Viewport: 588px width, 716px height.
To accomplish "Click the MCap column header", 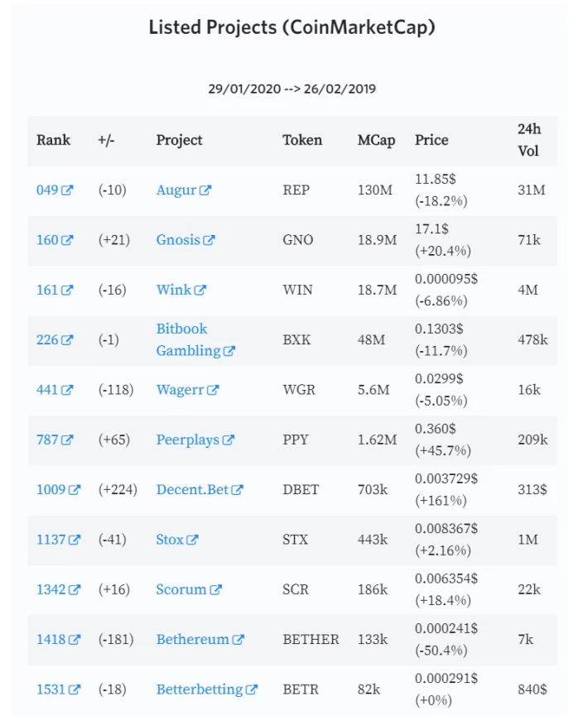I will [377, 140].
